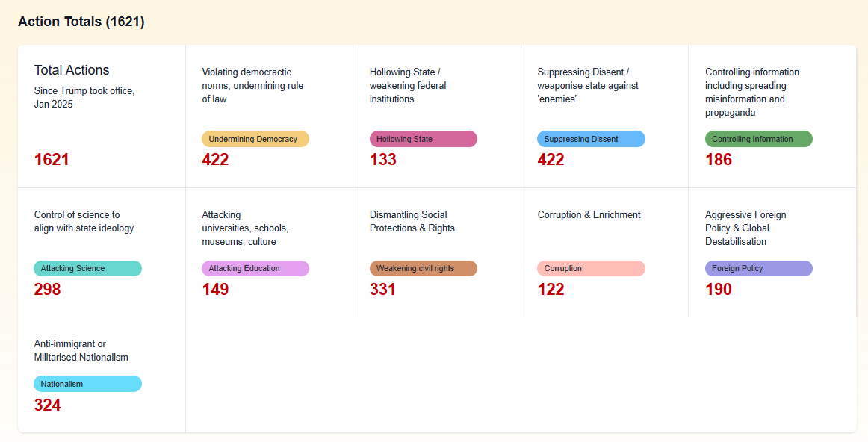Choose the brown Weakening civil rights badge
The image size is (868, 442).
pyautogui.click(x=423, y=268)
